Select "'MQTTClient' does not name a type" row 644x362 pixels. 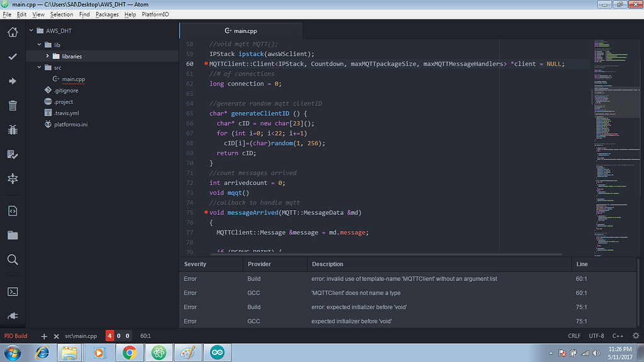(x=408, y=293)
